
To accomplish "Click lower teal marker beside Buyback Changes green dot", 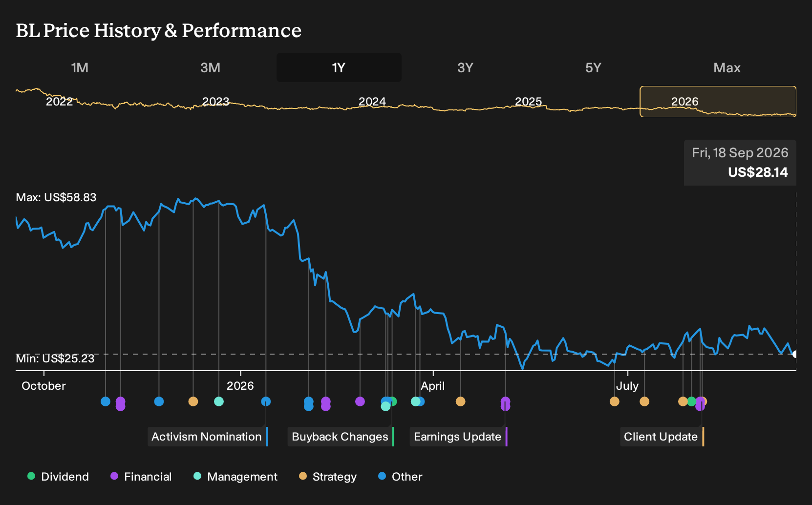I will click(385, 406).
